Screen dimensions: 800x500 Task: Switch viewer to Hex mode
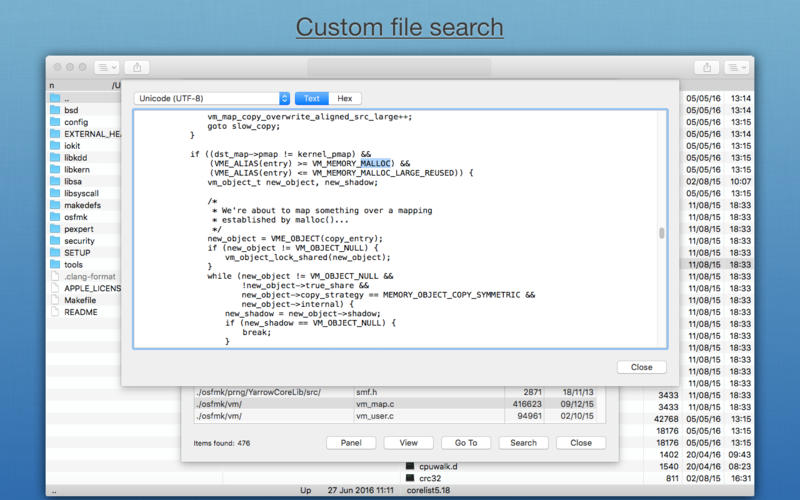(345, 98)
